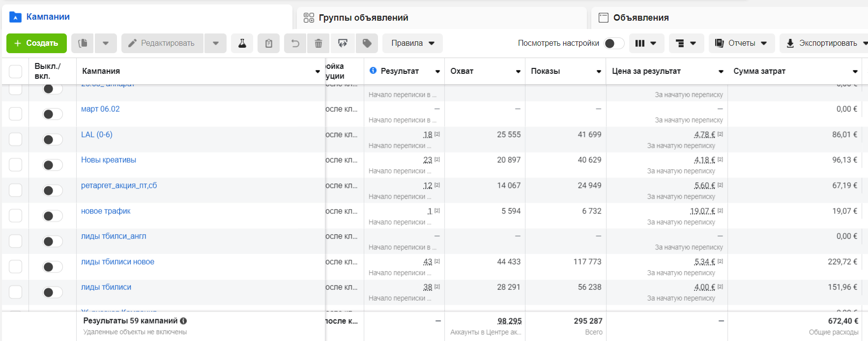Open campaign март 06.02
Screen dimensions: 868x341
100,109
